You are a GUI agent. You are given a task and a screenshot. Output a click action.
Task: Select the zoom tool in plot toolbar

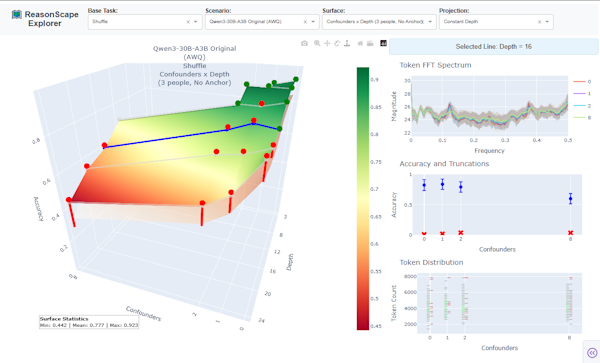point(317,43)
